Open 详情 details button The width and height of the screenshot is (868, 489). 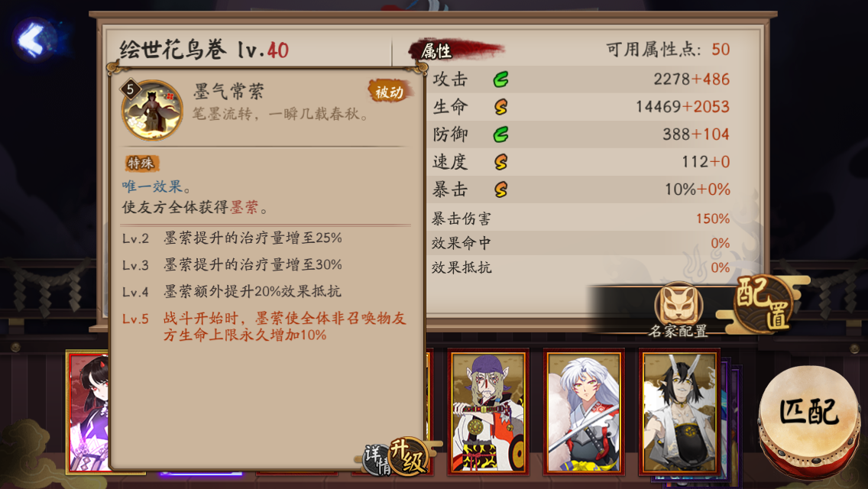tap(377, 460)
